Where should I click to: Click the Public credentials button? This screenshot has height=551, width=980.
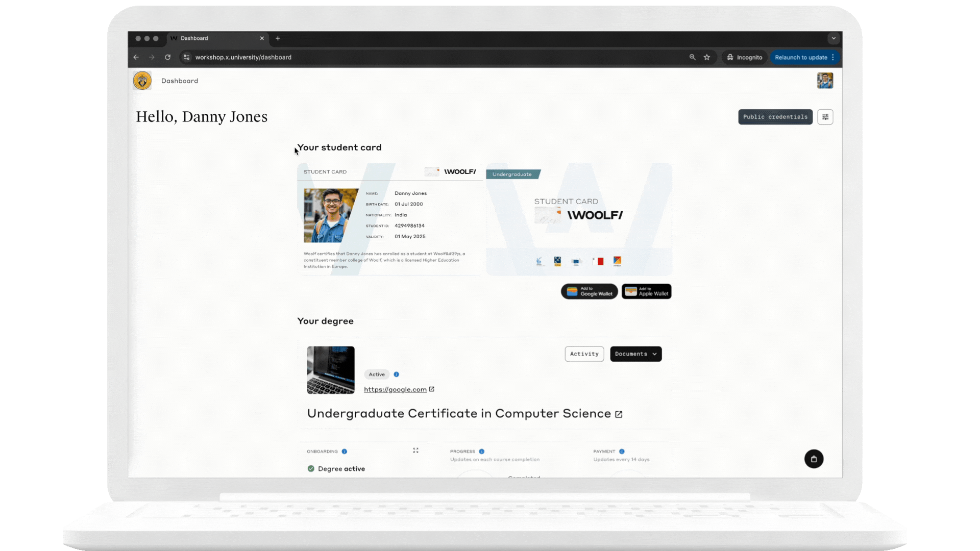[x=775, y=117]
